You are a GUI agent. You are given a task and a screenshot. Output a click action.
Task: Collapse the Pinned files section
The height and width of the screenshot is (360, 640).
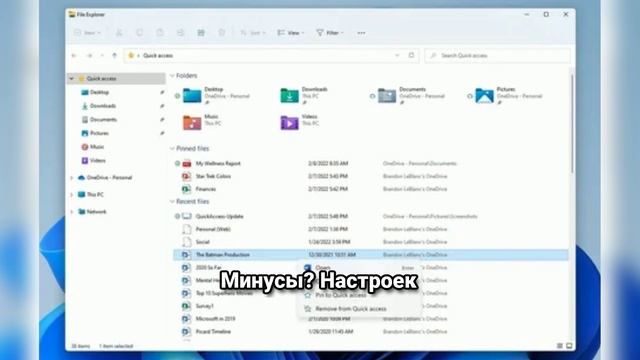pos(172,149)
